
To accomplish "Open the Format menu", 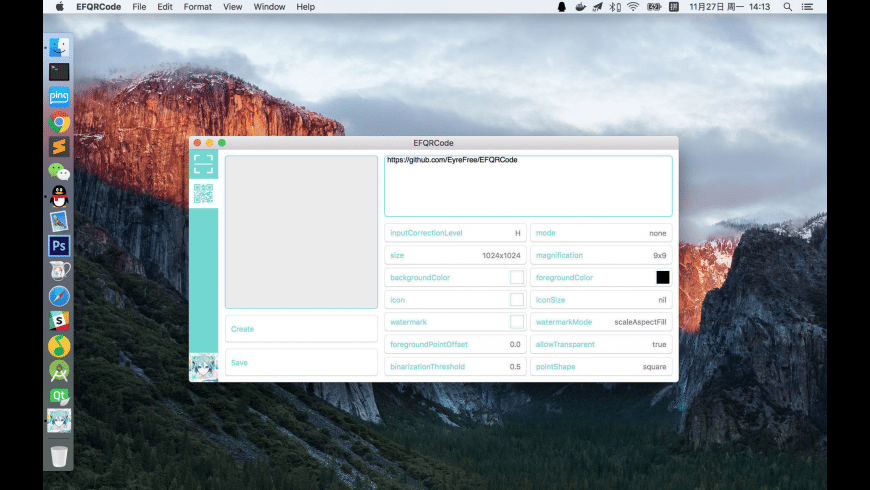I will pyautogui.click(x=198, y=7).
